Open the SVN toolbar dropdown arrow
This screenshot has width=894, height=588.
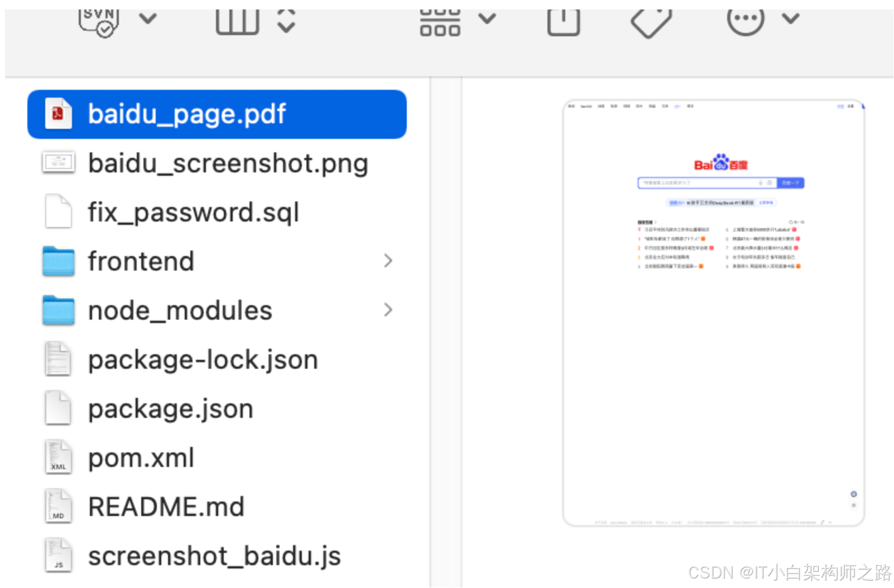[148, 19]
